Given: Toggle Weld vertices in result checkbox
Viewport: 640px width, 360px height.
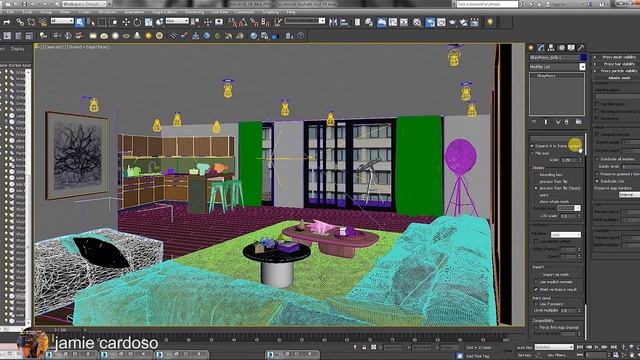Looking at the screenshot, I should (x=536, y=289).
